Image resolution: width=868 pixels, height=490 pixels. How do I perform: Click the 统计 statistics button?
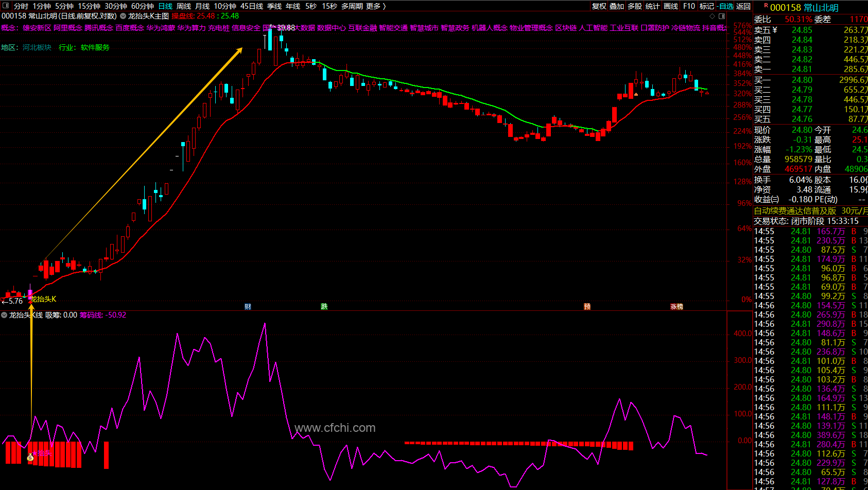652,6
